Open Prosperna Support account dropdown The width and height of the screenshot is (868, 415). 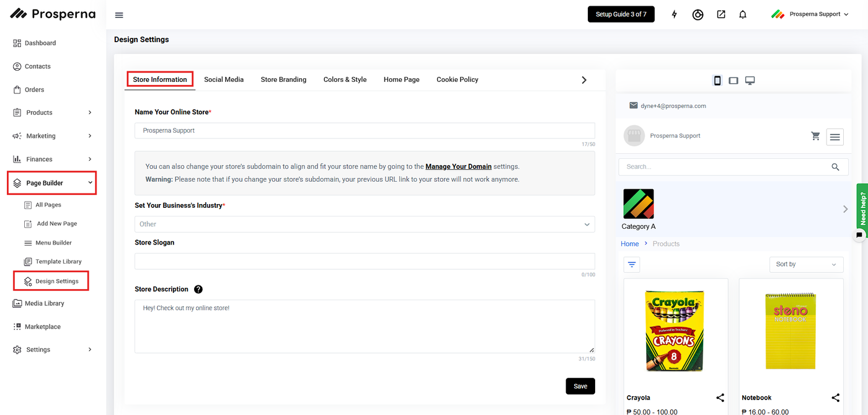[x=810, y=14]
